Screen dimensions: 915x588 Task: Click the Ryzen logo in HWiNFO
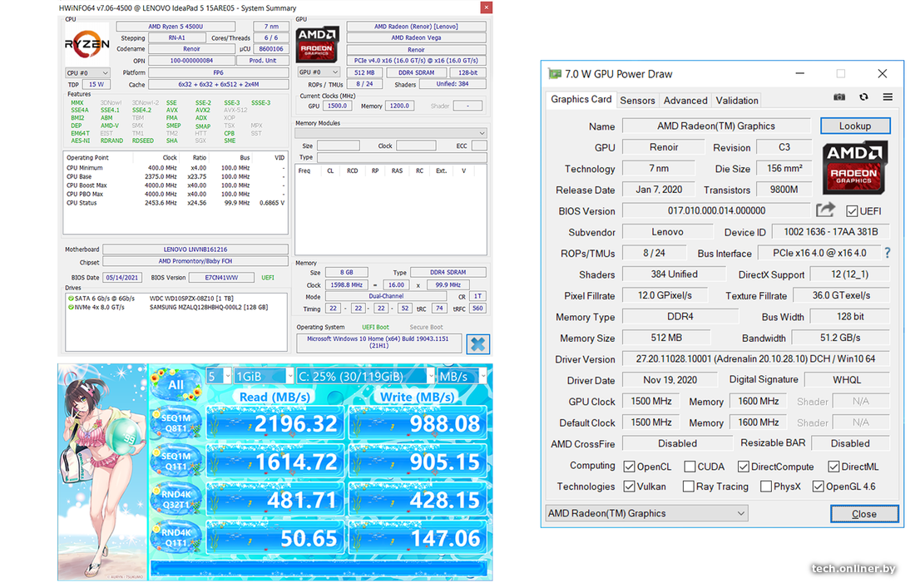(x=87, y=44)
